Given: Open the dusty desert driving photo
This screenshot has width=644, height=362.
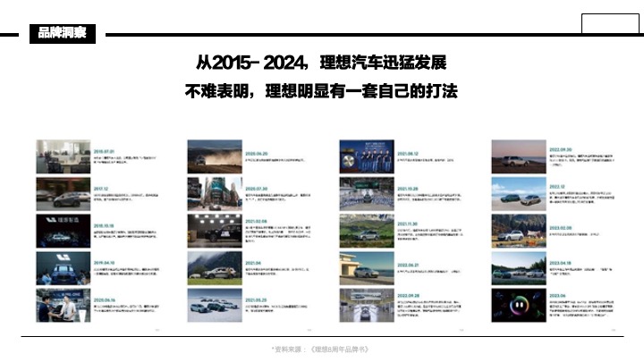Looking at the screenshot, I should pos(215,156).
